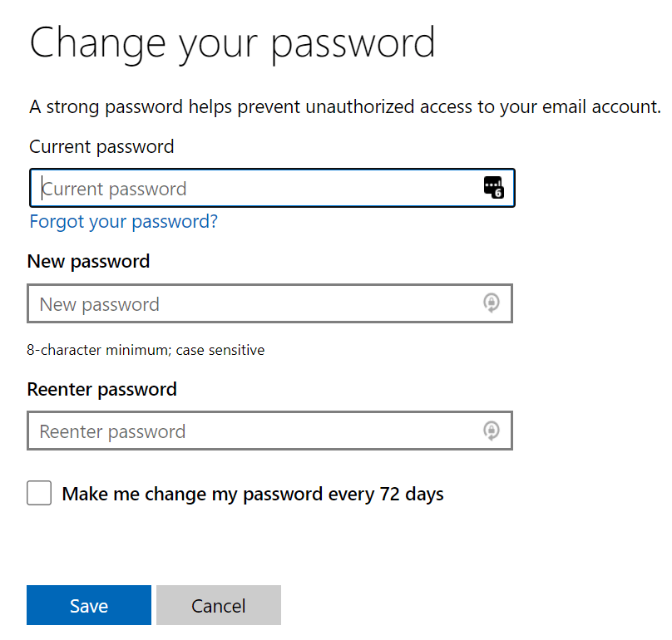Viewport: 672px width, 640px height.
Task: Click the blue Save button
Action: [88, 605]
